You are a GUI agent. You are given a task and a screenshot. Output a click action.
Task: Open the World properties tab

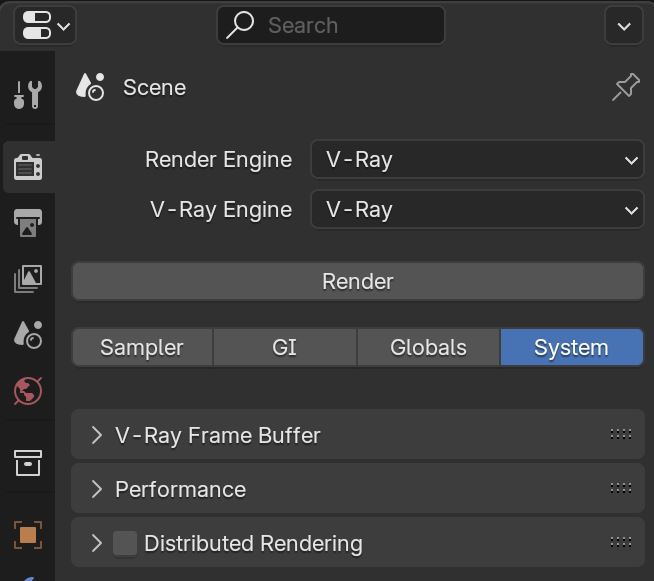click(28, 391)
